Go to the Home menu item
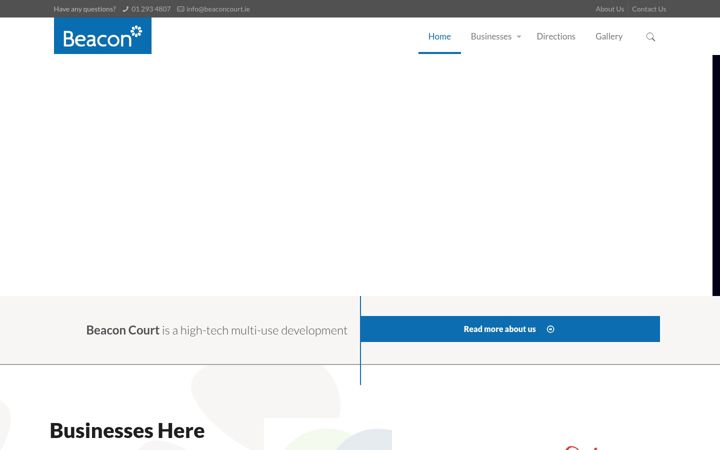 [439, 36]
